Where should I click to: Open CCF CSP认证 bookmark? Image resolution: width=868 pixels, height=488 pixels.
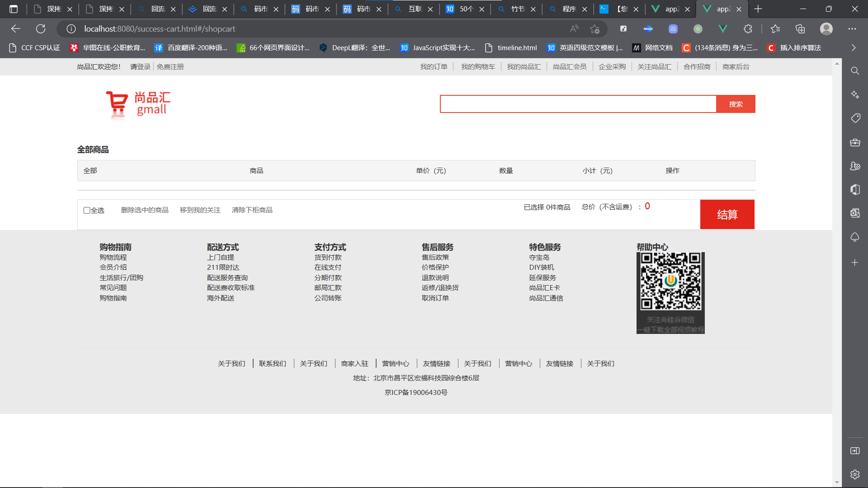pyautogui.click(x=34, y=48)
